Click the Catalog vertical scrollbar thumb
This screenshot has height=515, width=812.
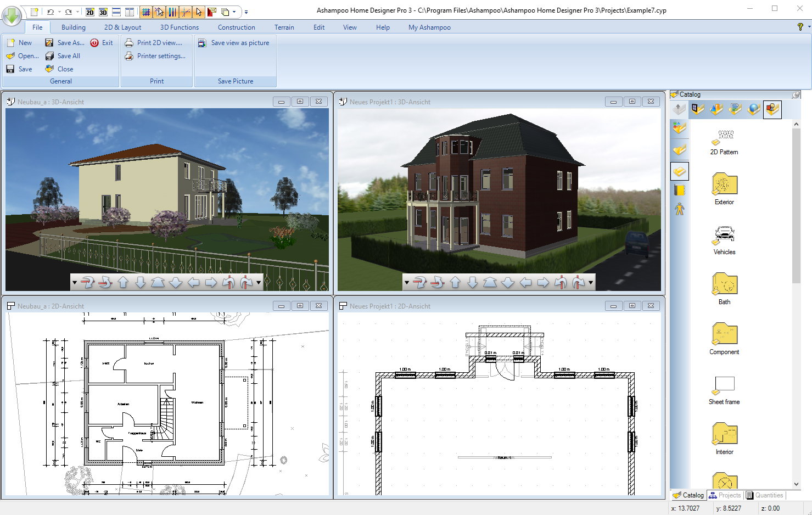[796, 207]
